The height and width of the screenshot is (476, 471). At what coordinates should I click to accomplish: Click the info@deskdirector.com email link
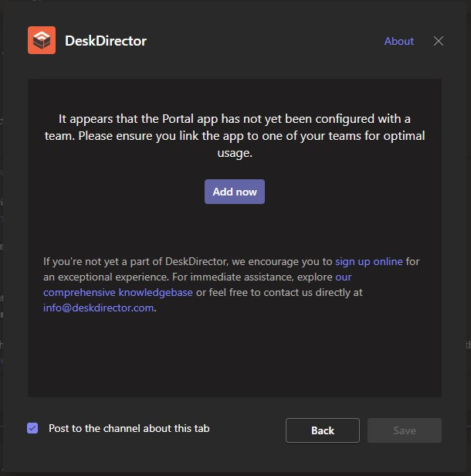[98, 308]
